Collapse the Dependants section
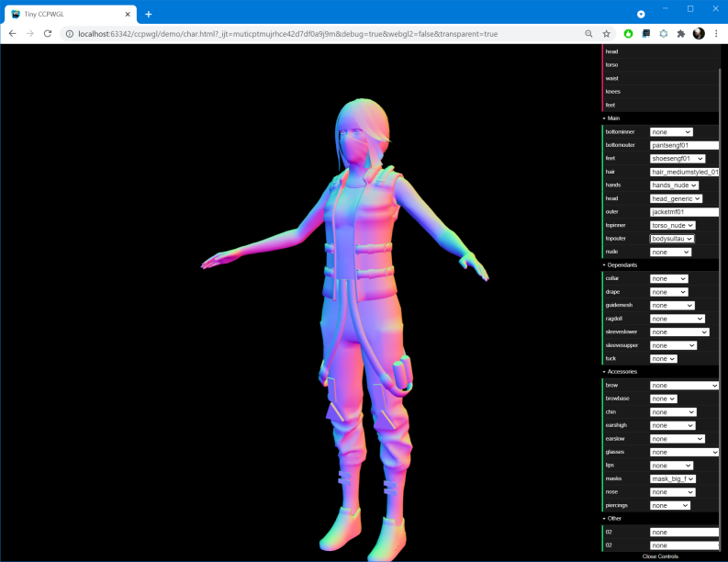This screenshot has width=728, height=562. coord(660,265)
